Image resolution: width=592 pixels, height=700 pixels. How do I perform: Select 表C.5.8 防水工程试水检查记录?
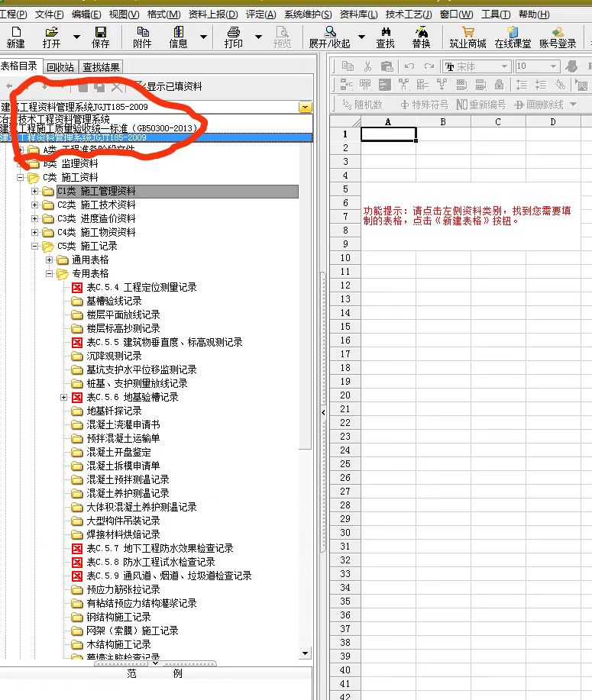150,562
